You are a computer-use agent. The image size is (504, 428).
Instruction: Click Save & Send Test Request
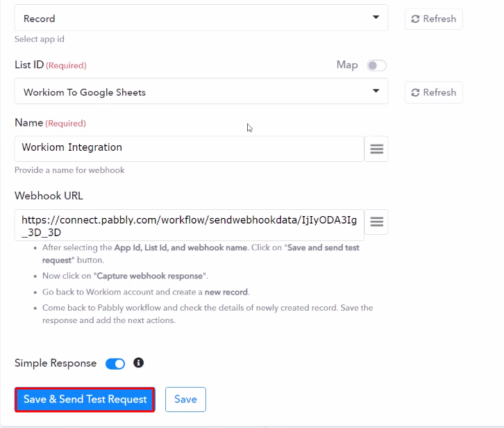point(85,400)
